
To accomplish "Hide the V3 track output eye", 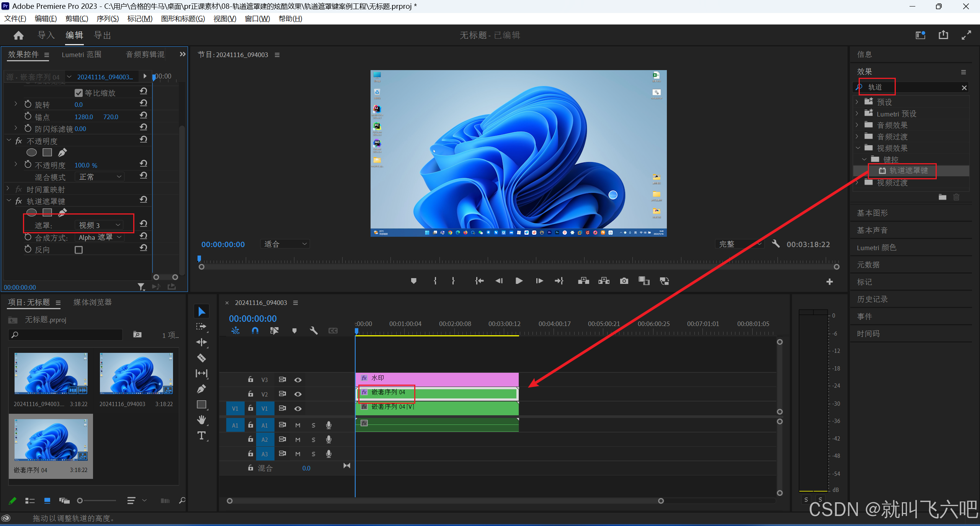I will tap(298, 380).
